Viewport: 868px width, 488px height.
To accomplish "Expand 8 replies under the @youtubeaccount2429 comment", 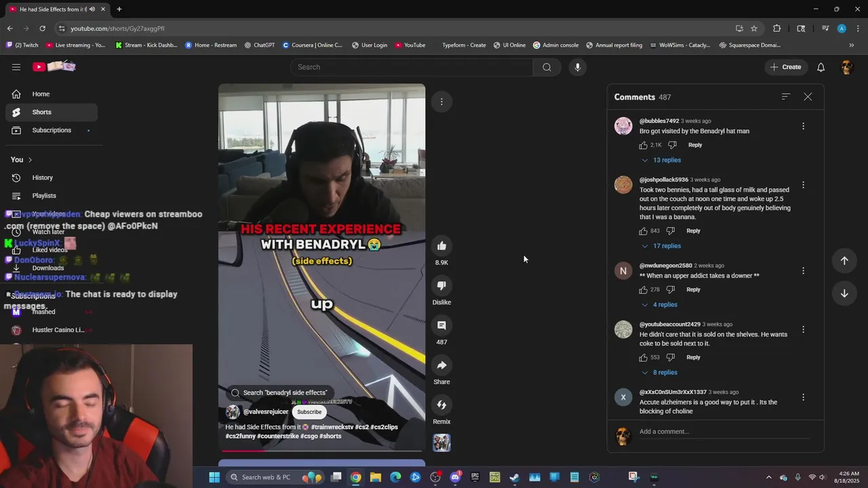I will click(659, 373).
